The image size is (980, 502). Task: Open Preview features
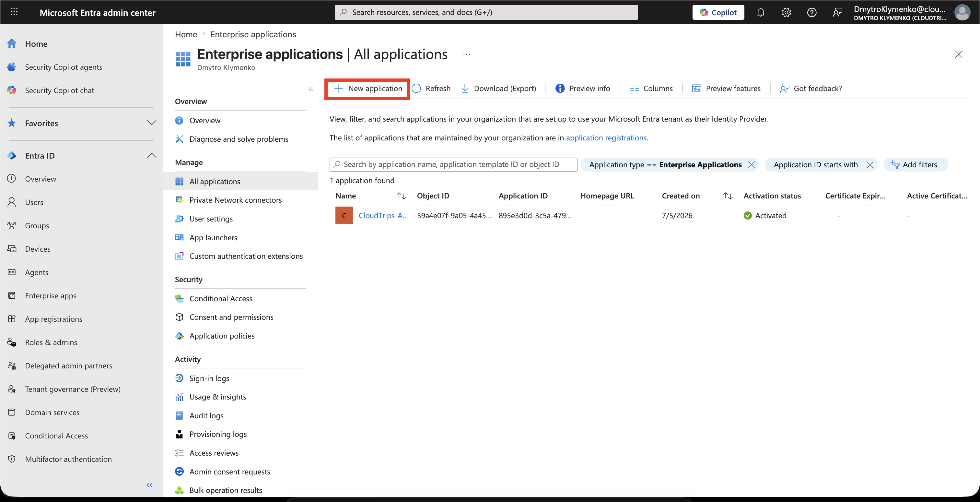(x=726, y=88)
